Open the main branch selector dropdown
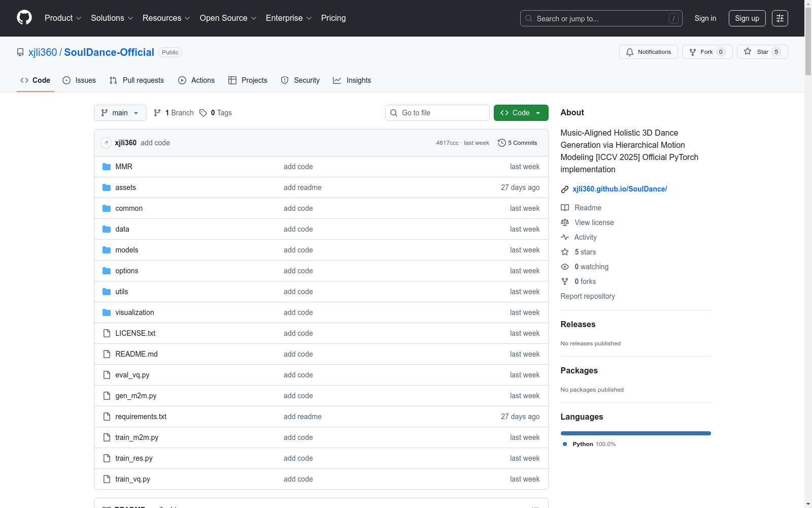 pos(120,113)
